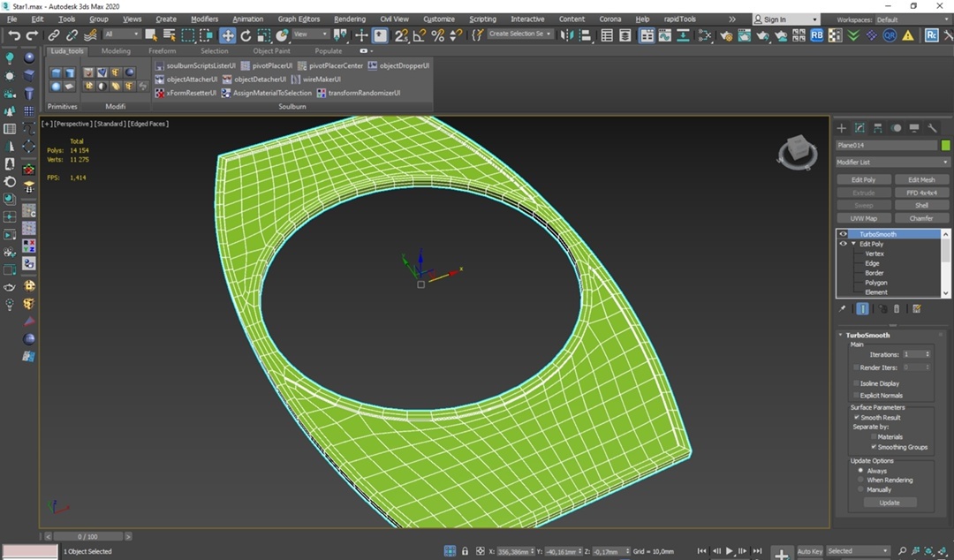Open the selection filter All dropdown

(122, 34)
